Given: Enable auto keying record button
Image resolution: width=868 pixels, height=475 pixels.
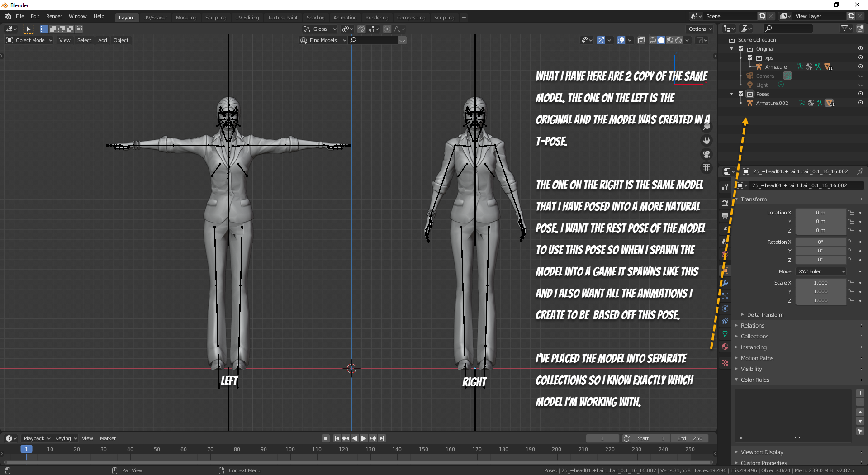Looking at the screenshot, I should point(325,438).
